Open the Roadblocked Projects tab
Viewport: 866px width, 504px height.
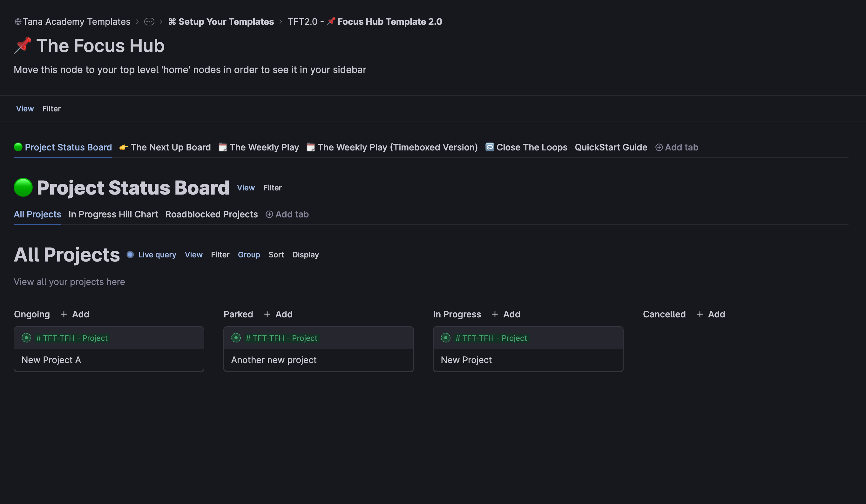211,214
